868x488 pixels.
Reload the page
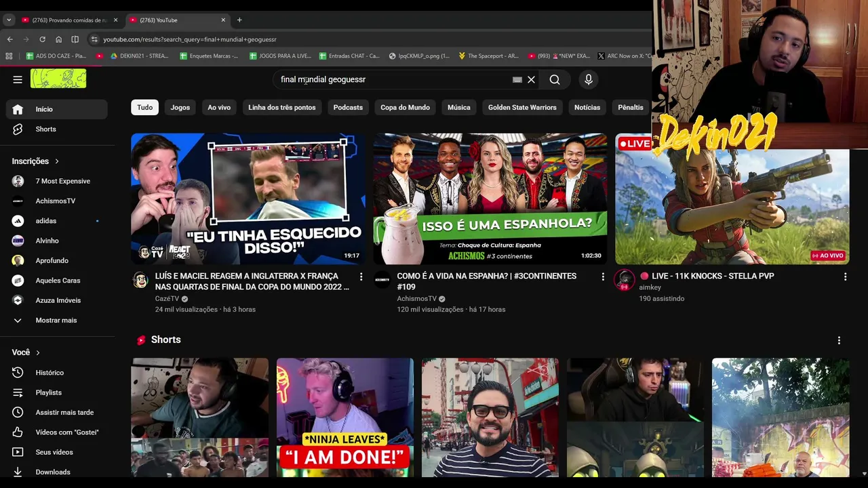click(42, 39)
